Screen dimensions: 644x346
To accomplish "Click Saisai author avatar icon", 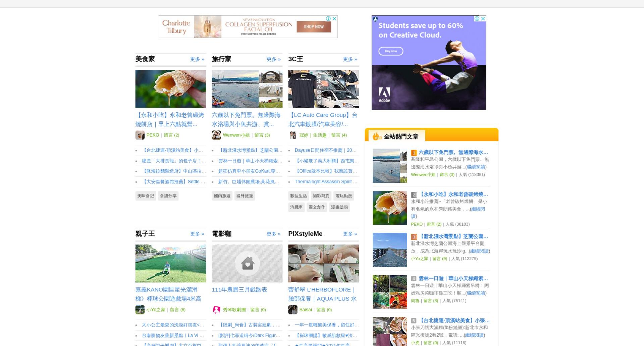I will pos(293,310).
